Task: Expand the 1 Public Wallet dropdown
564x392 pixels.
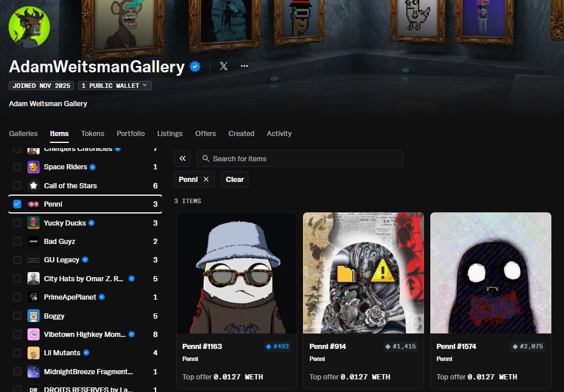Action: 115,86
